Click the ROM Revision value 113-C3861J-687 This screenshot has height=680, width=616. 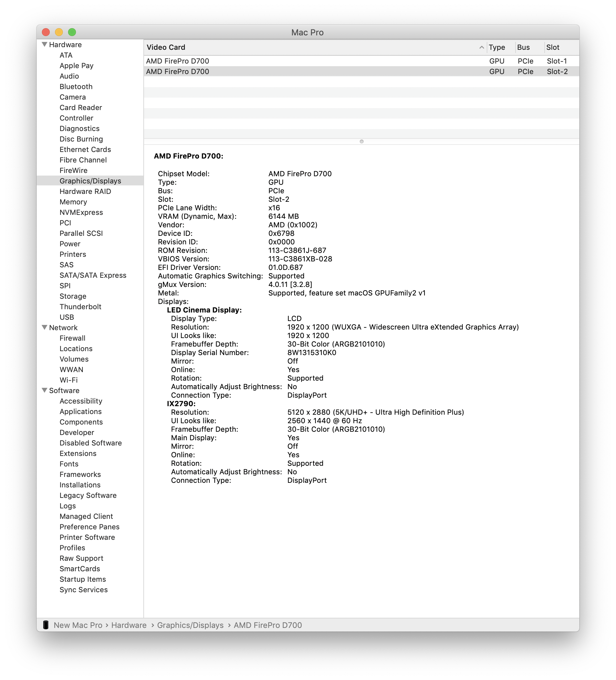(x=297, y=250)
